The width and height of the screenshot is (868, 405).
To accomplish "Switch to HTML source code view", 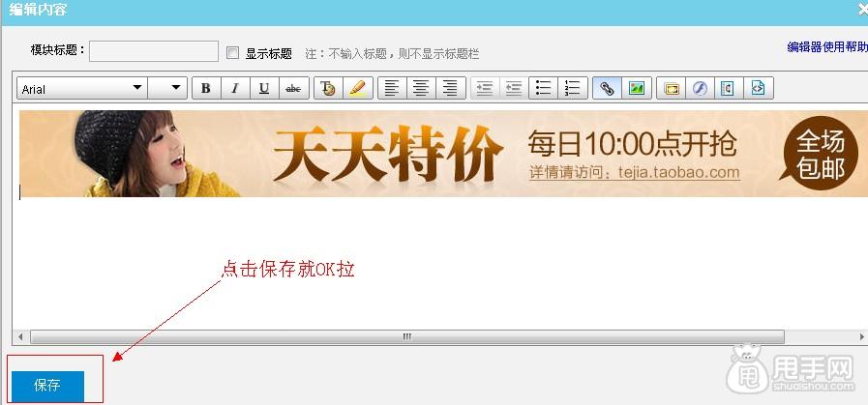I will click(759, 88).
